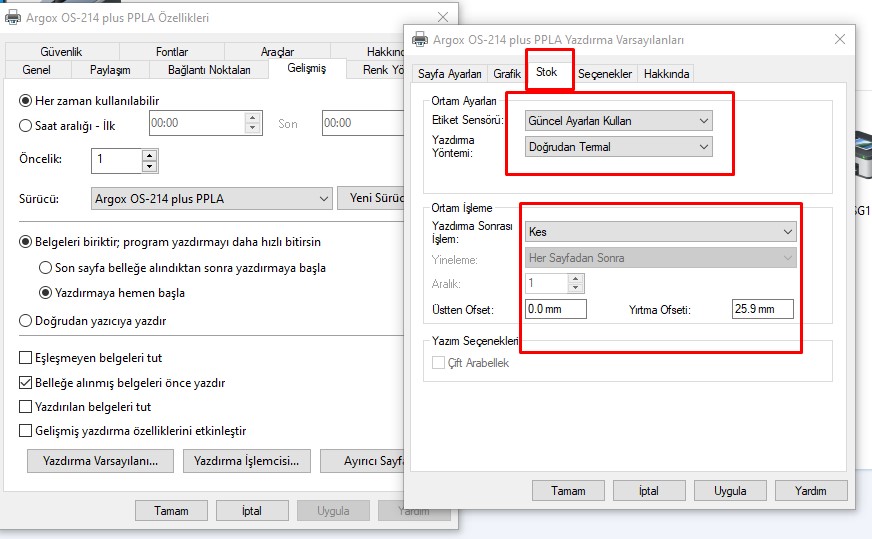This screenshot has height=539, width=872.
Task: Click the Son time field showing 00:00
Action: pos(363,123)
